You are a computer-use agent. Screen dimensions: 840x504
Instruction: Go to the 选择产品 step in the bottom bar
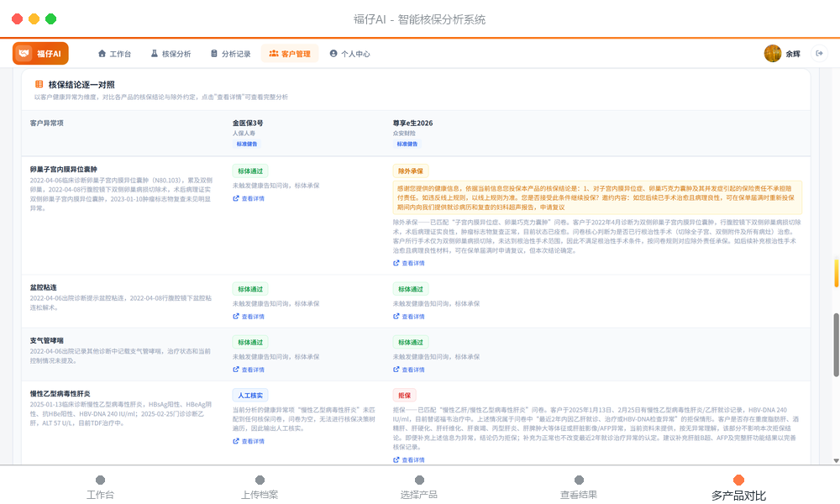coord(419,487)
